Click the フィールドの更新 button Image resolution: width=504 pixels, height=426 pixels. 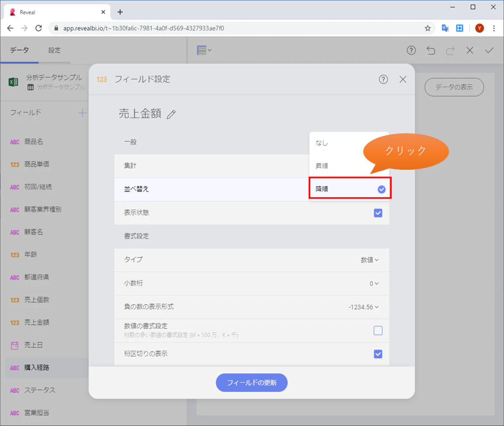(252, 383)
